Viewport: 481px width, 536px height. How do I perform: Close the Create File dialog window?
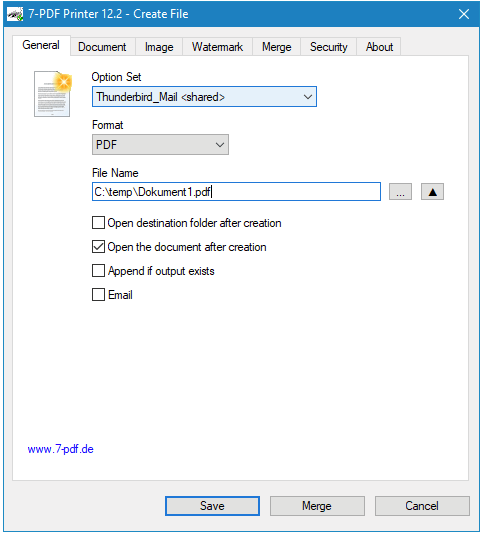click(464, 14)
